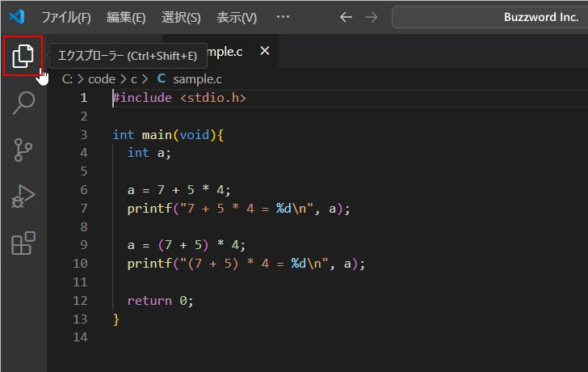588x372 pixels.
Task: Open the Extensions view icon
Action: point(23,243)
